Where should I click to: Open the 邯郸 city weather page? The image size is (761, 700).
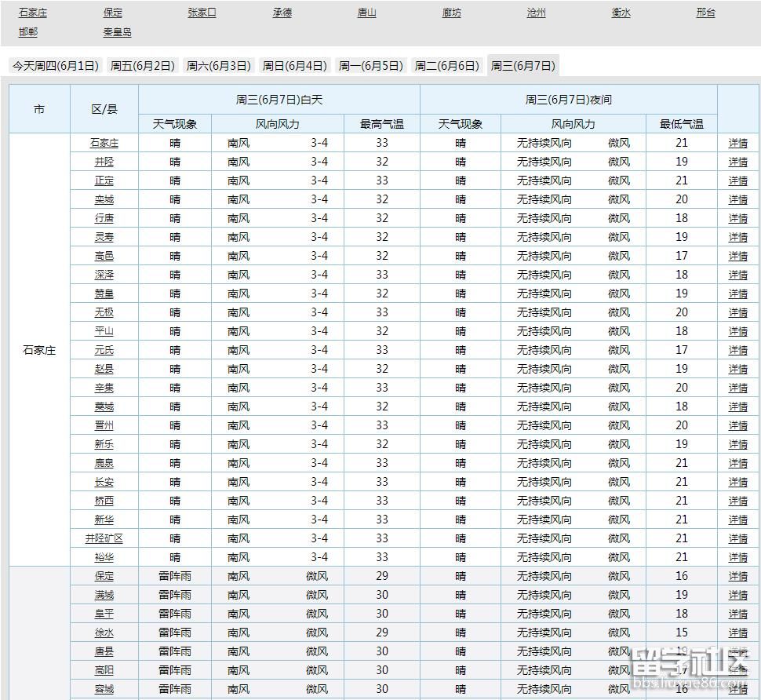tap(28, 32)
